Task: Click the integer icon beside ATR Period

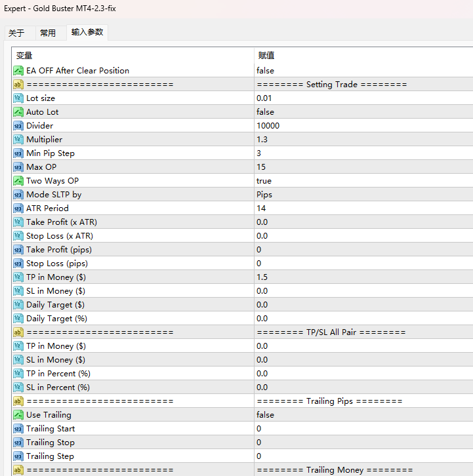Action: click(x=18, y=208)
